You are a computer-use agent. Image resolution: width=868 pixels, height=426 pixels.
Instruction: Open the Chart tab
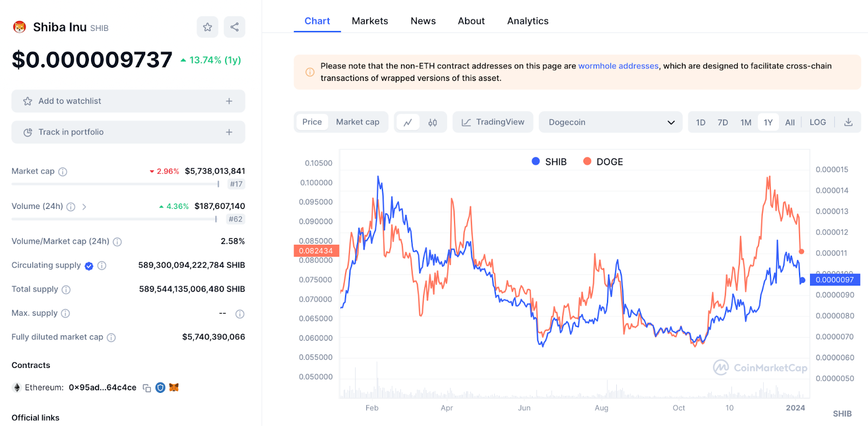pos(317,21)
